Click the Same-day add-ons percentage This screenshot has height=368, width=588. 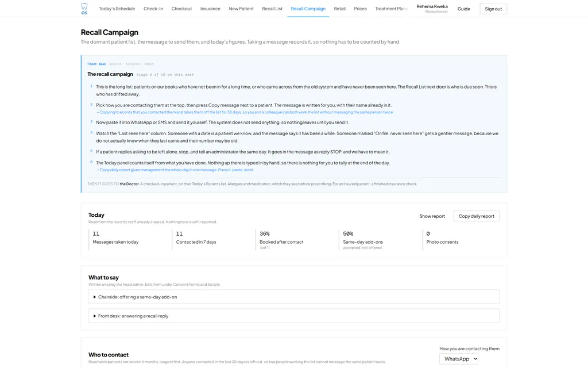348,233
